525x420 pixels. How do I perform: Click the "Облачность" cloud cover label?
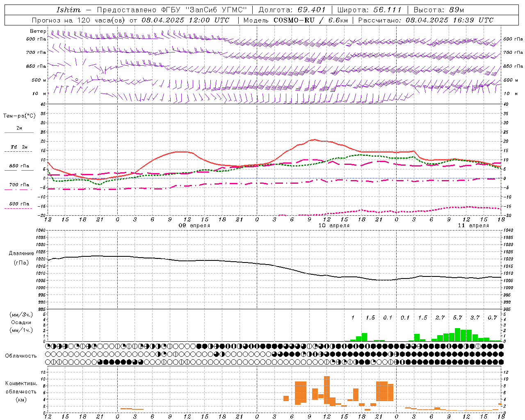(21, 356)
